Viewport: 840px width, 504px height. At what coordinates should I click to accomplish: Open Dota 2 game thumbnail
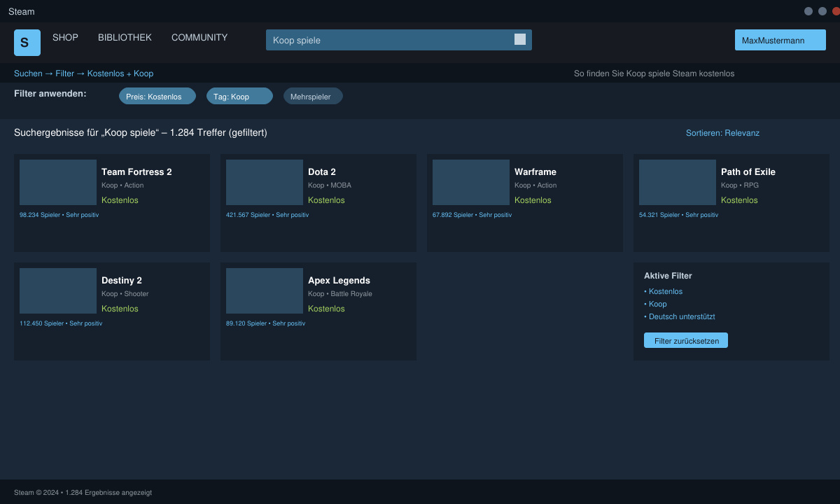click(x=265, y=182)
